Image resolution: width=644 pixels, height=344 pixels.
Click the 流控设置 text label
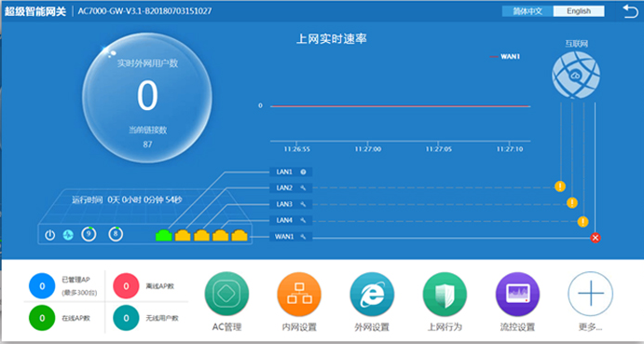(x=517, y=327)
